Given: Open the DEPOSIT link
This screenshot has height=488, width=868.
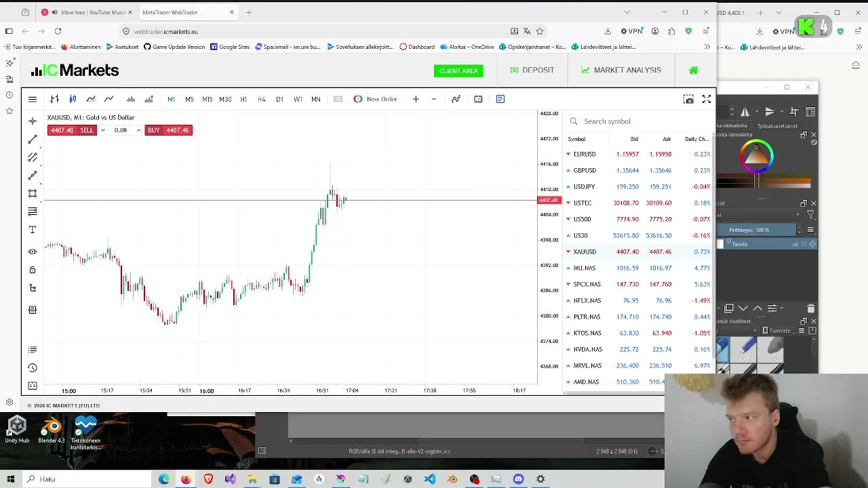Looking at the screenshot, I should pyautogui.click(x=532, y=70).
